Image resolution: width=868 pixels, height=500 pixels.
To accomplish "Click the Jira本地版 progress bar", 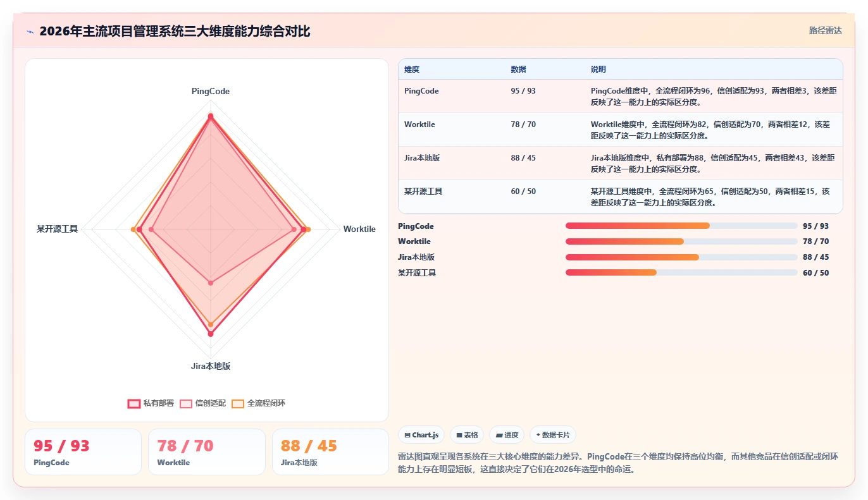I will (x=681, y=257).
